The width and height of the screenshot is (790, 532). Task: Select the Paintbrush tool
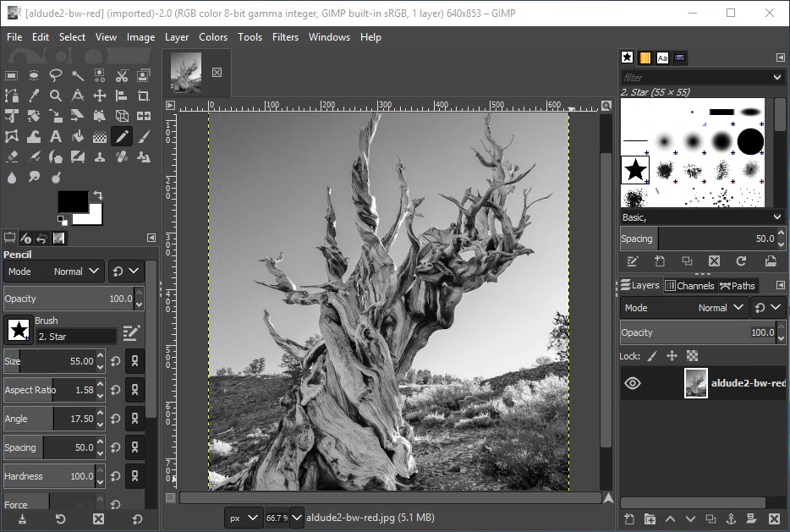point(144,137)
